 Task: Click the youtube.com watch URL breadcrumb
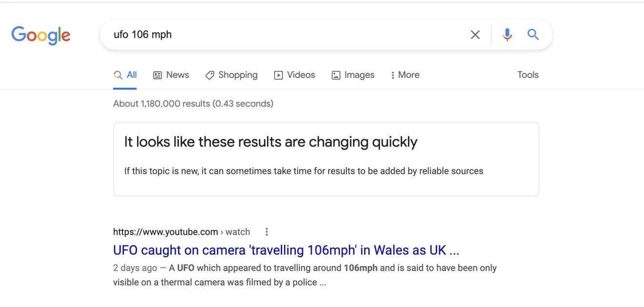[x=181, y=232]
